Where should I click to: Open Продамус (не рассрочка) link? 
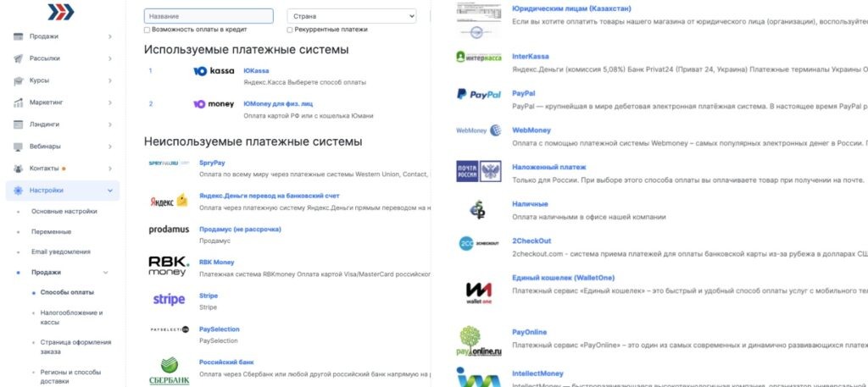[240, 229]
